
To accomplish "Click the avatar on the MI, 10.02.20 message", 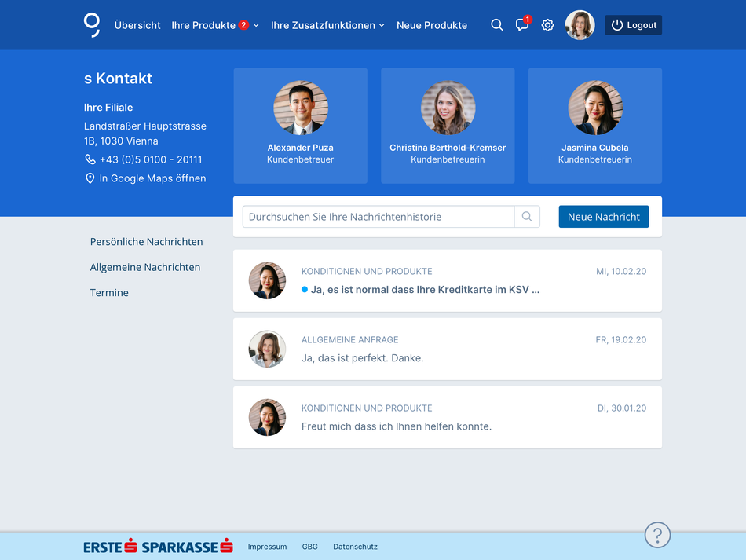I will pos(267,280).
